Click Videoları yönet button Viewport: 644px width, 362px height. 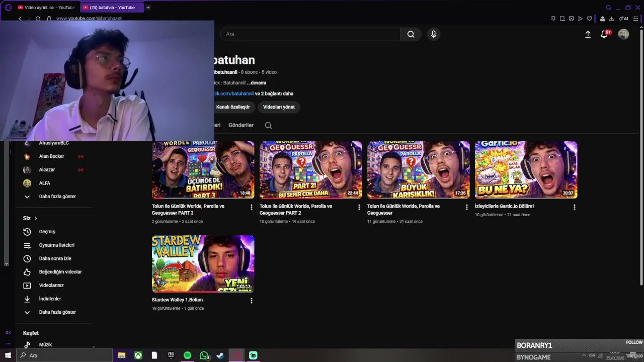pos(279,107)
